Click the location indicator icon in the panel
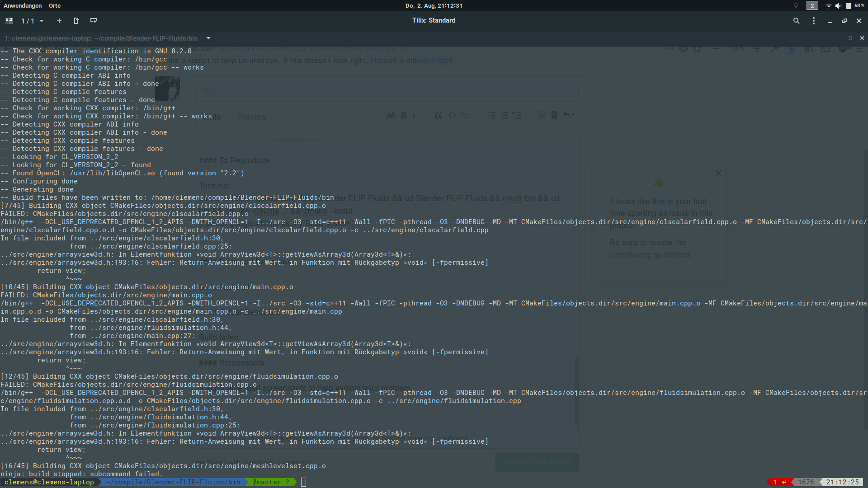Viewport: 868px width, 488px height. coord(796,5)
